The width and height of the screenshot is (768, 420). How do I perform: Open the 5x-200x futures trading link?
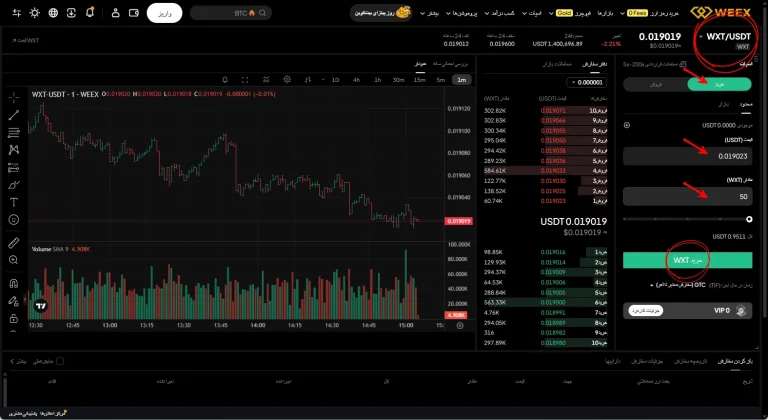tap(654, 64)
